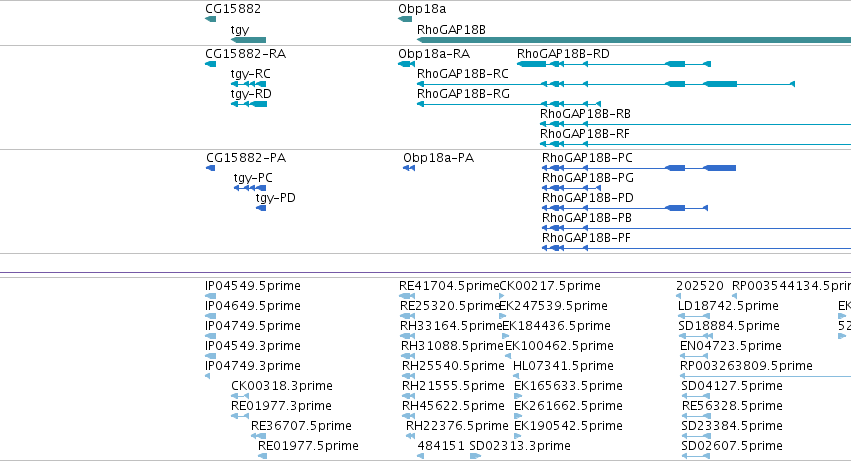Click EST IP04749.5prime
Image resolution: width=851 pixels, height=461 pixels.
253,326
